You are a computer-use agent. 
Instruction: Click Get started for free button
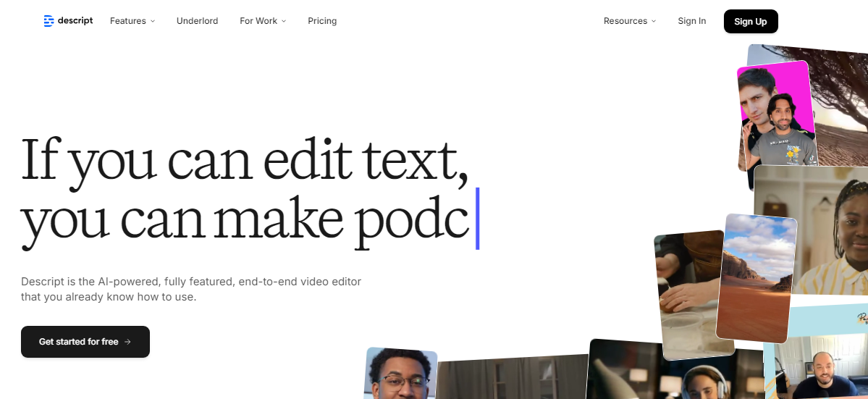tap(85, 342)
